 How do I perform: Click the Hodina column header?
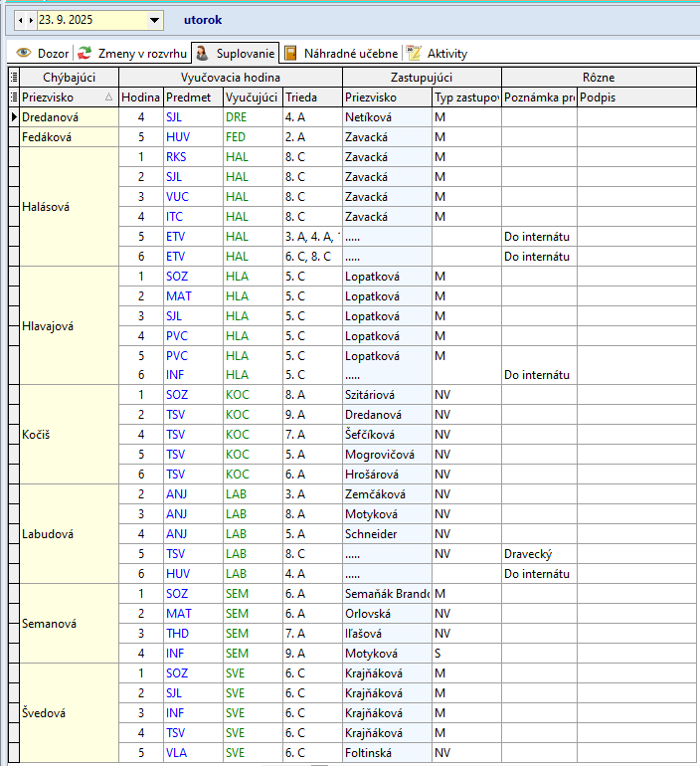click(x=140, y=96)
